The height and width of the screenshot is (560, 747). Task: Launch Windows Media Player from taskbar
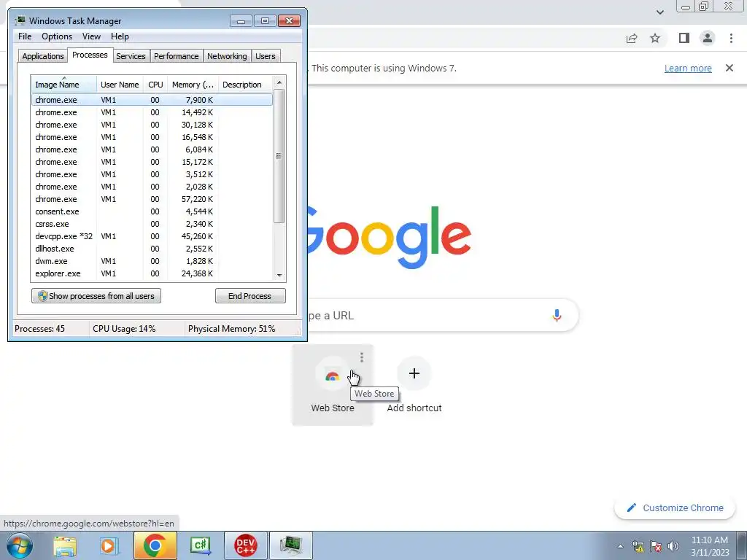(x=109, y=546)
